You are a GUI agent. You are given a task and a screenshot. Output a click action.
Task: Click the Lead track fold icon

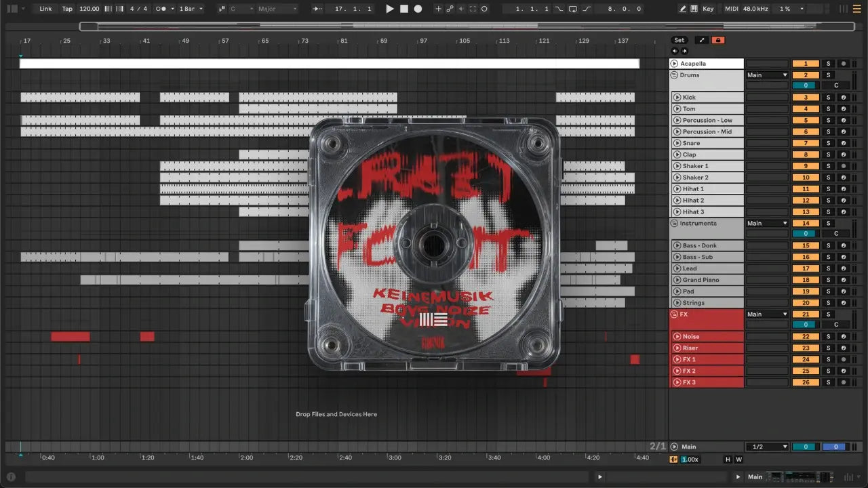pos(677,268)
